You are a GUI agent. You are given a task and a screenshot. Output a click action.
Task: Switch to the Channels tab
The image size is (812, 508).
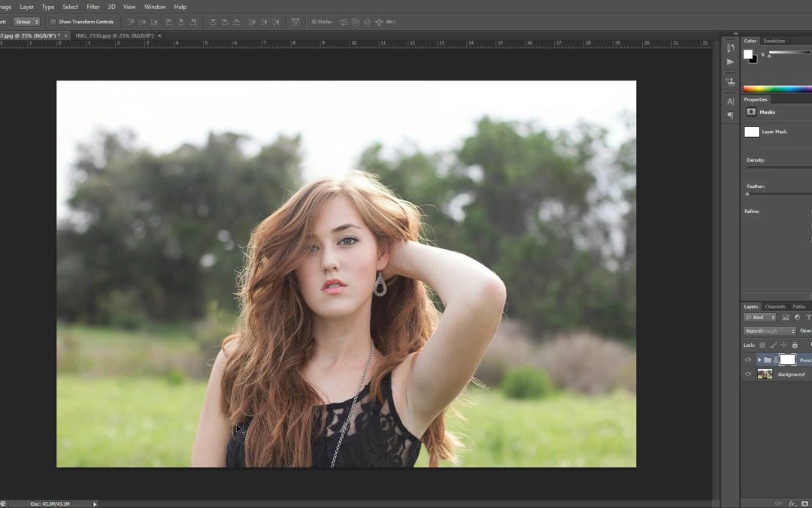coord(775,307)
